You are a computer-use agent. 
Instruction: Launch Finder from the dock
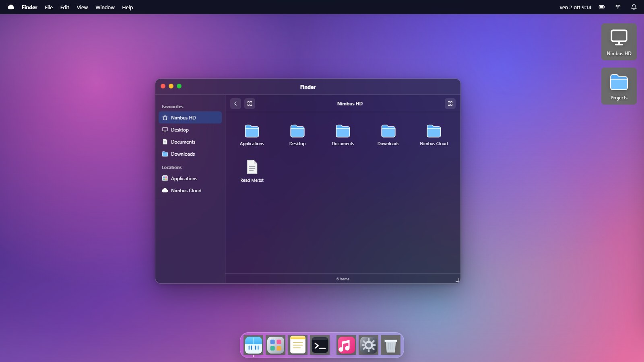coord(254,345)
